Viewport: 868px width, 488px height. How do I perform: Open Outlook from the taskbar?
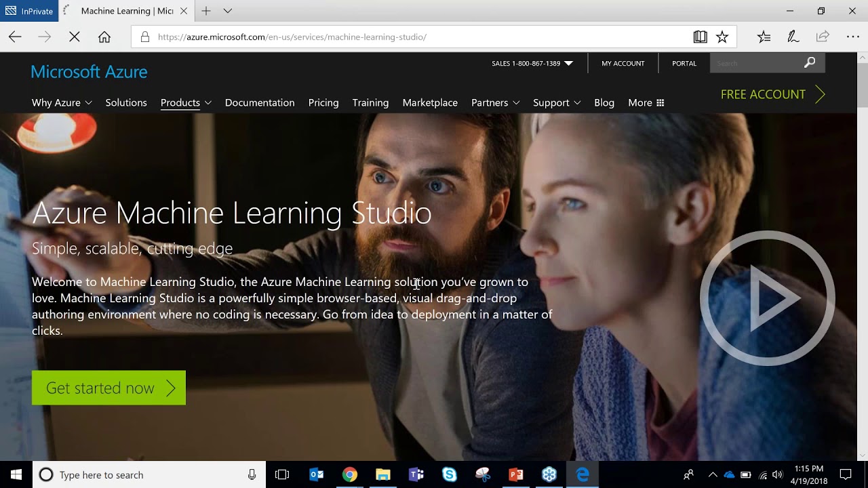click(x=317, y=474)
